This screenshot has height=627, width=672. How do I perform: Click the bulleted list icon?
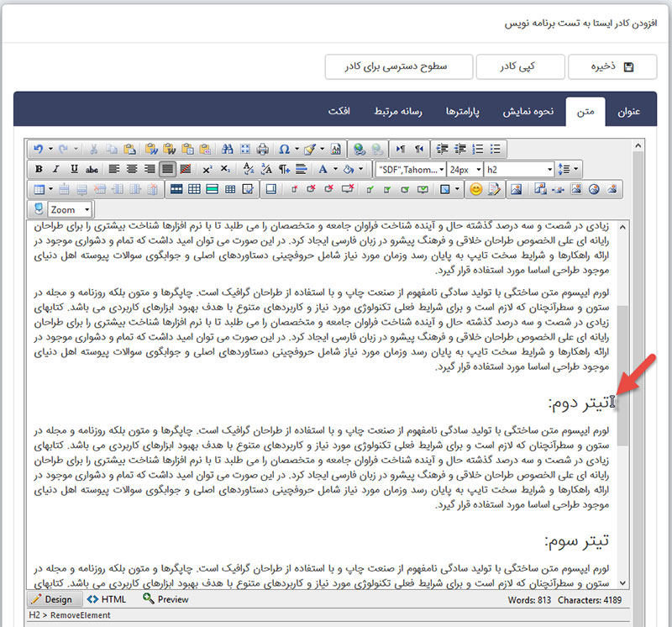(x=496, y=149)
